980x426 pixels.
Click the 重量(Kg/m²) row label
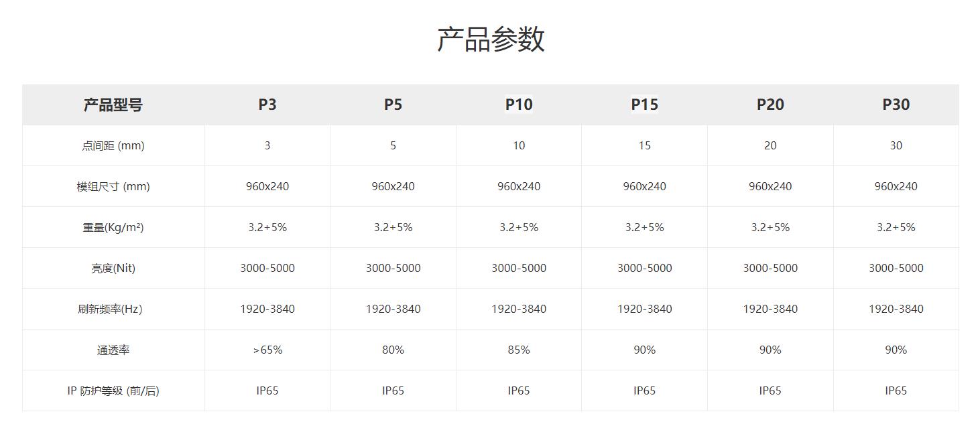pos(113,227)
